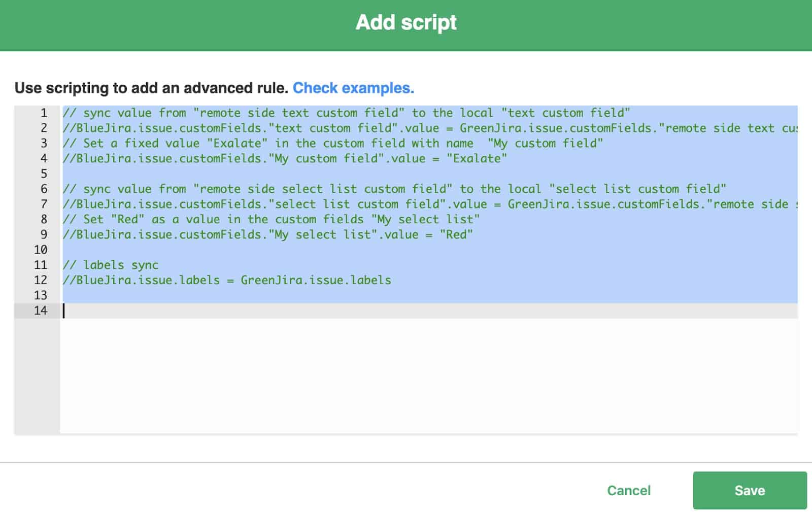Click line number 14 in gutter
The height and width of the screenshot is (519, 812).
(41, 310)
